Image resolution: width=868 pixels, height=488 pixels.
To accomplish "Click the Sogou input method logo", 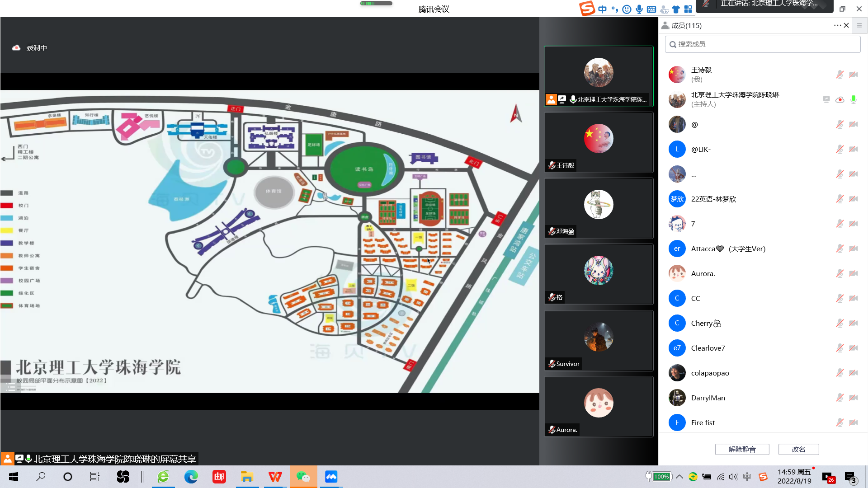I will (587, 9).
